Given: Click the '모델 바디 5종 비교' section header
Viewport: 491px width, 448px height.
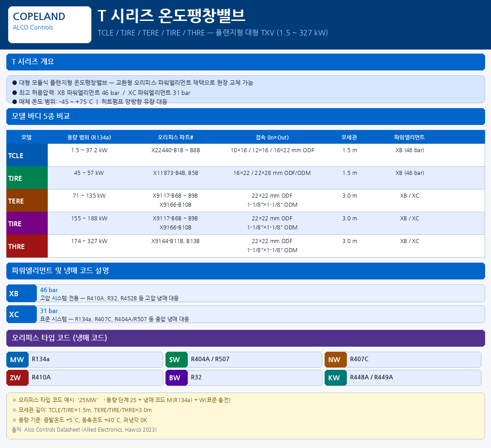Looking at the screenshot, I should click(245, 116).
